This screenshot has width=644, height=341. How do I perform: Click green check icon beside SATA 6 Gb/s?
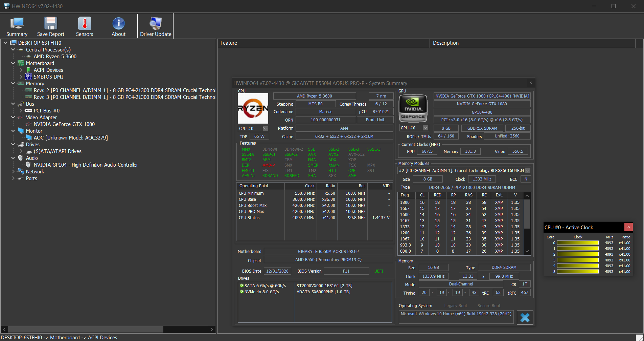coord(242,285)
